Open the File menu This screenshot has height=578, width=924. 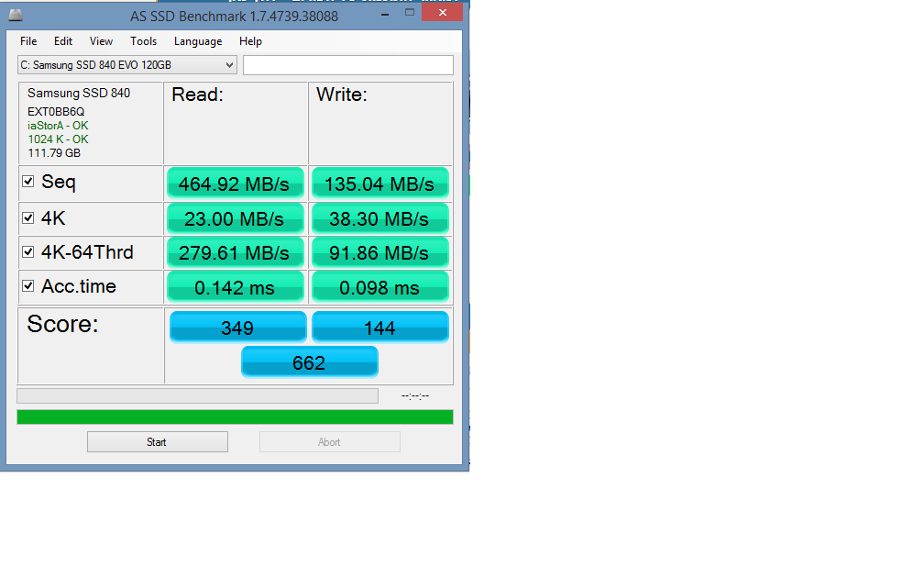coord(28,41)
